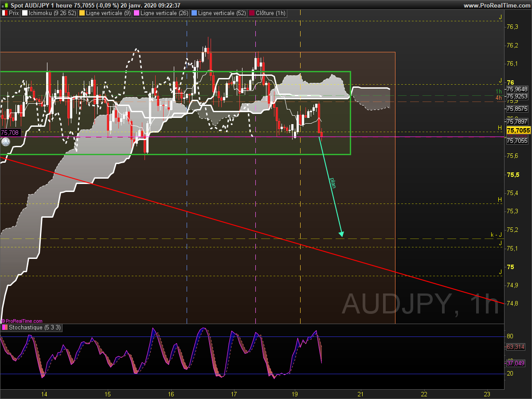Open the Clôture (1h) legend entry
532x399 pixels.
pos(271,13)
